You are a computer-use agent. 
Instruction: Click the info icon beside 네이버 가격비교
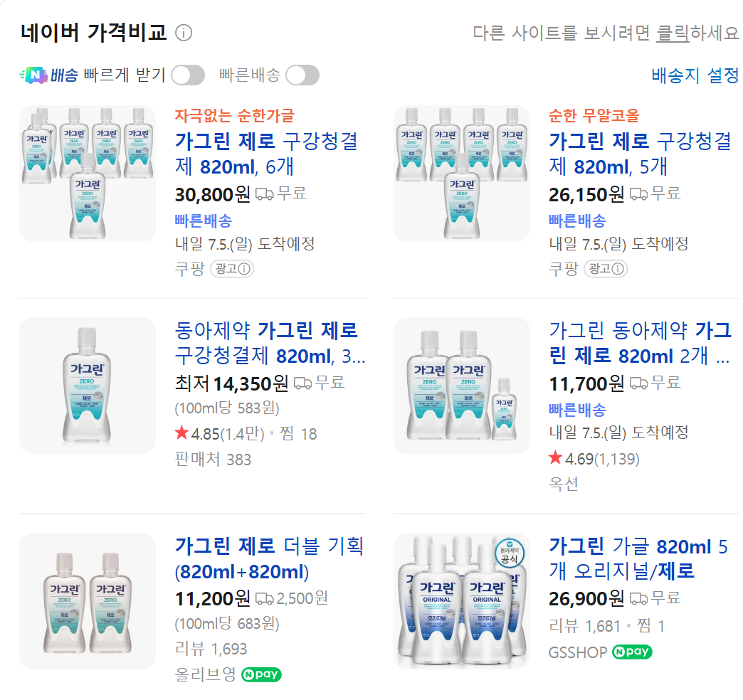pyautogui.click(x=184, y=33)
